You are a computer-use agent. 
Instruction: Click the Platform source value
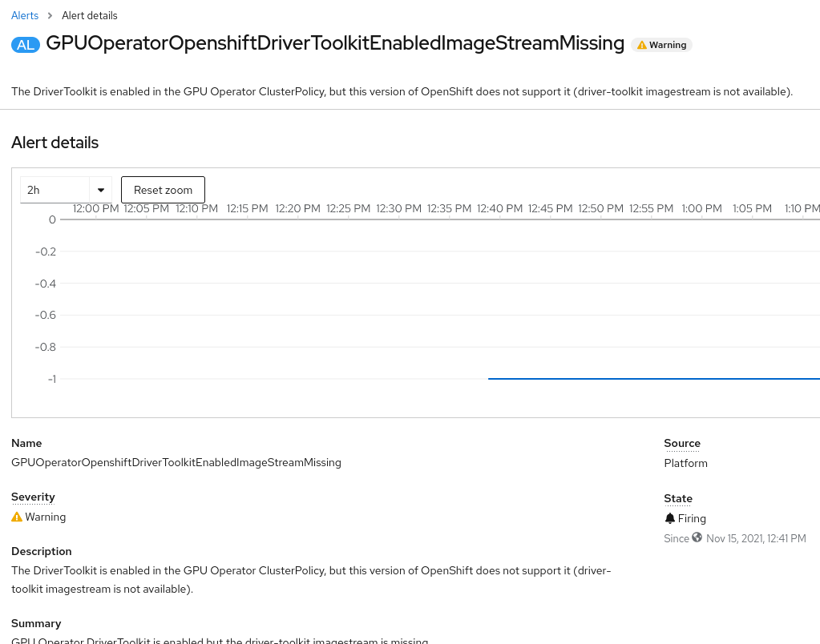coord(685,463)
